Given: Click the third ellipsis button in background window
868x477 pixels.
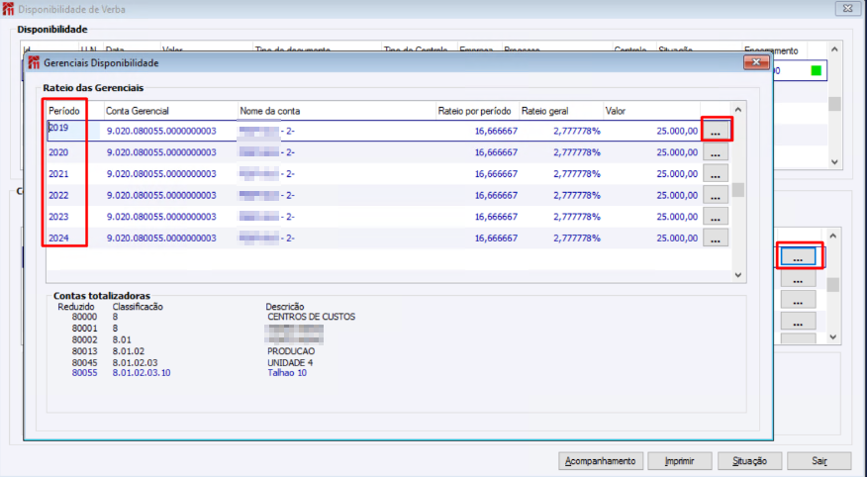Looking at the screenshot, I should [798, 301].
